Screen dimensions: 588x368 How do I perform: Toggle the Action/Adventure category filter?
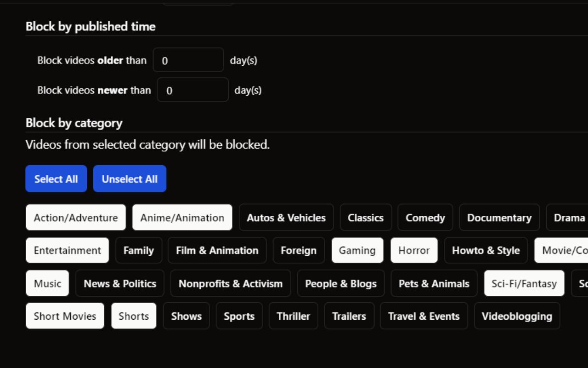(75, 217)
